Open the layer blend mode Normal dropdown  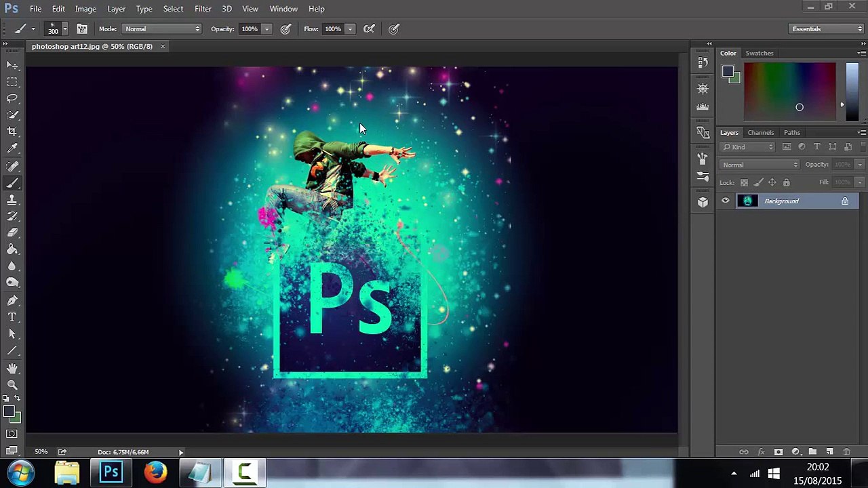pyautogui.click(x=759, y=165)
